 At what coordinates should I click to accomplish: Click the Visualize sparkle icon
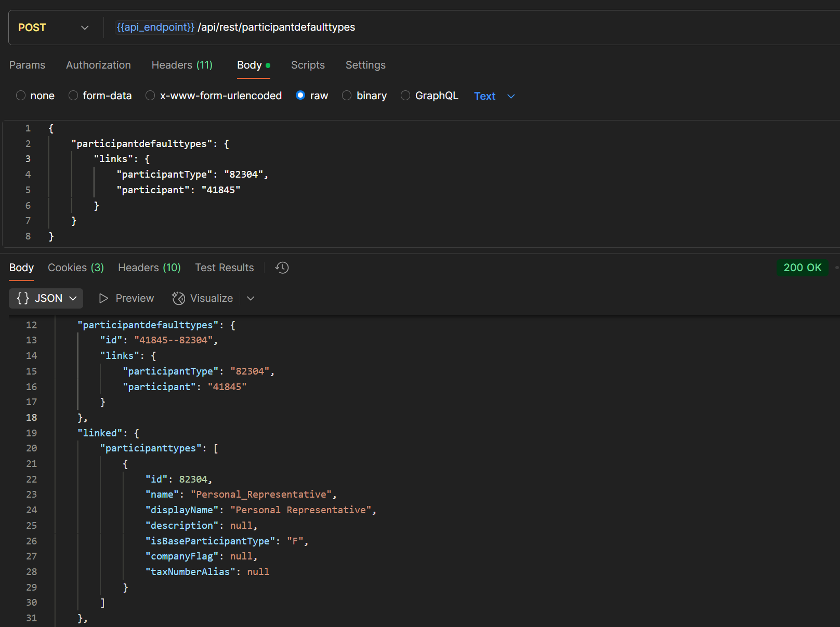(178, 298)
